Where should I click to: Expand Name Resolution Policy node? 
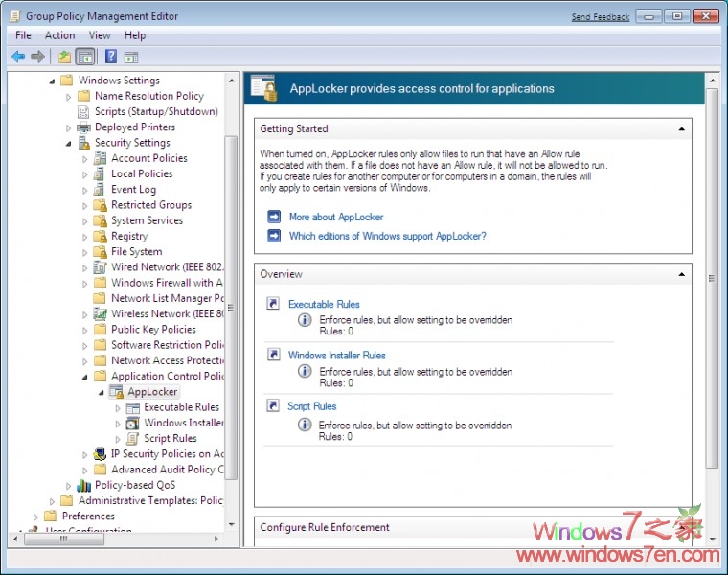68,97
